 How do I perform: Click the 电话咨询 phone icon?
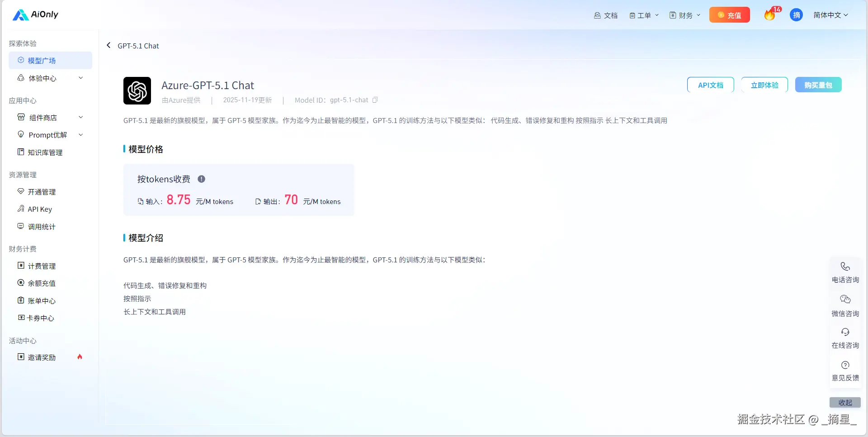click(845, 266)
